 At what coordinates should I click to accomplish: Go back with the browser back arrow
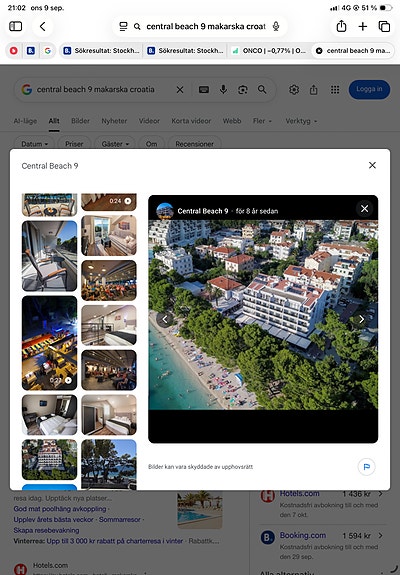(43, 26)
